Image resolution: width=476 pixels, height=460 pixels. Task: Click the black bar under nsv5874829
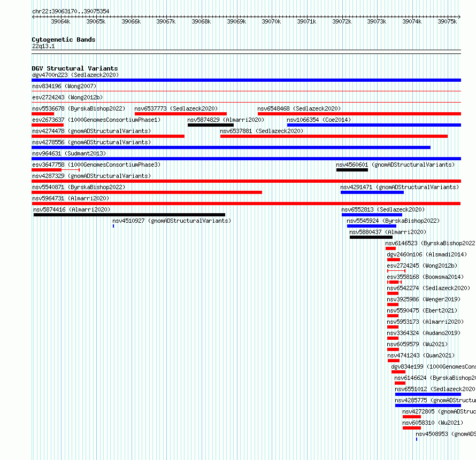211,125
